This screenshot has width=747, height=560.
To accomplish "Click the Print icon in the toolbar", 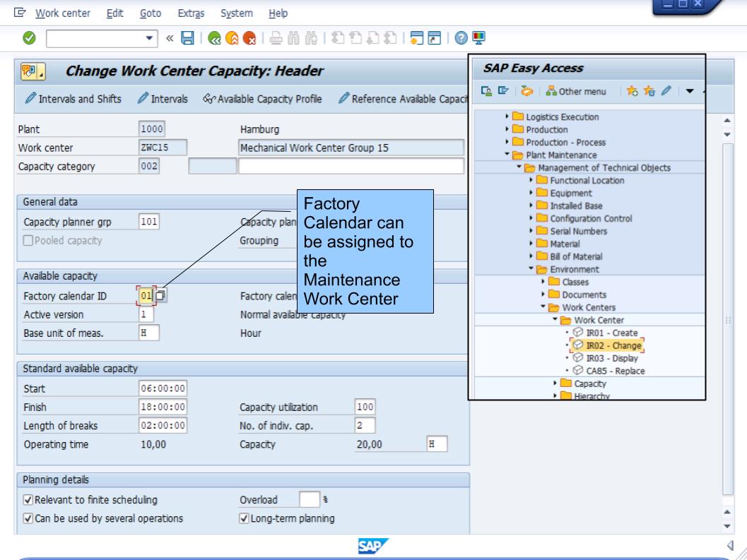I will 276,38.
